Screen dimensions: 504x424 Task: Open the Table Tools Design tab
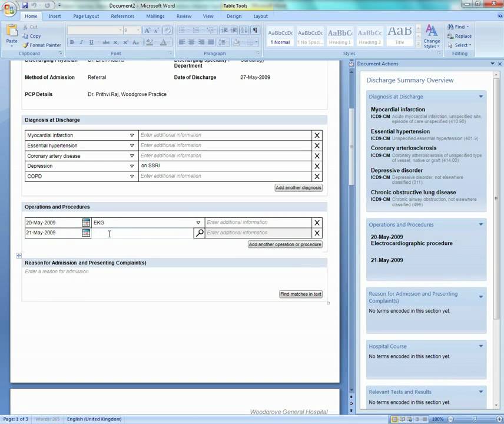pyautogui.click(x=234, y=16)
